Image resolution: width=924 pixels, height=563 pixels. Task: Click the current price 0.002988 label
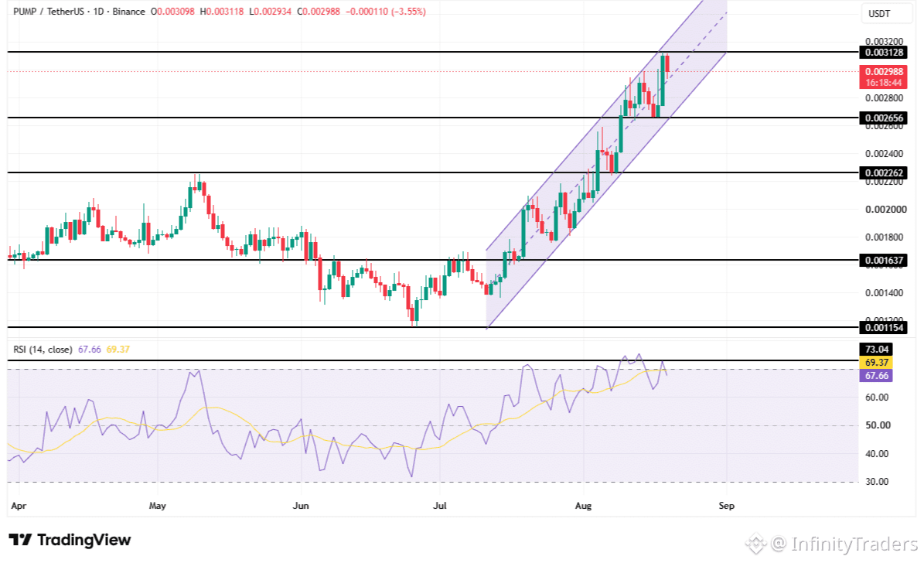coord(883,72)
